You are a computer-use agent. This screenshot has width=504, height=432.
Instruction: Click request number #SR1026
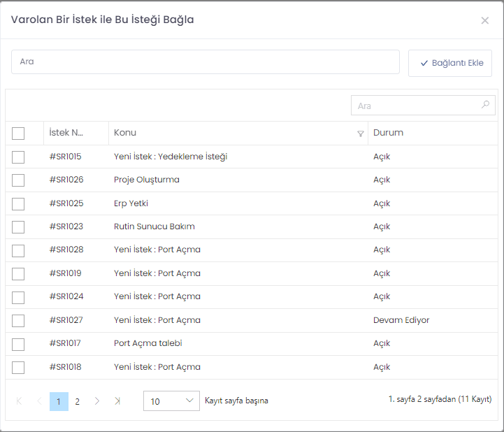(x=66, y=180)
